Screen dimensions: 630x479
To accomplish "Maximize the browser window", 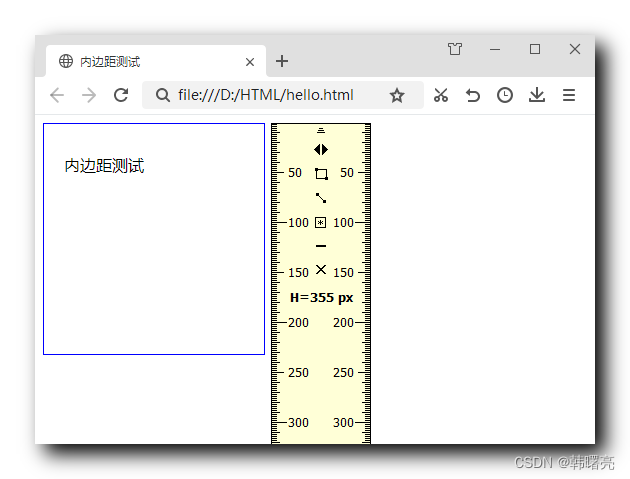I will 535,49.
